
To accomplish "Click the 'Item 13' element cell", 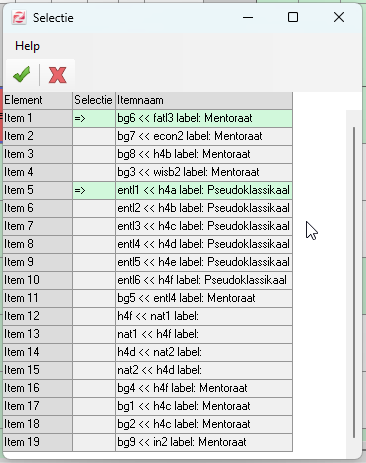I will [x=38, y=334].
